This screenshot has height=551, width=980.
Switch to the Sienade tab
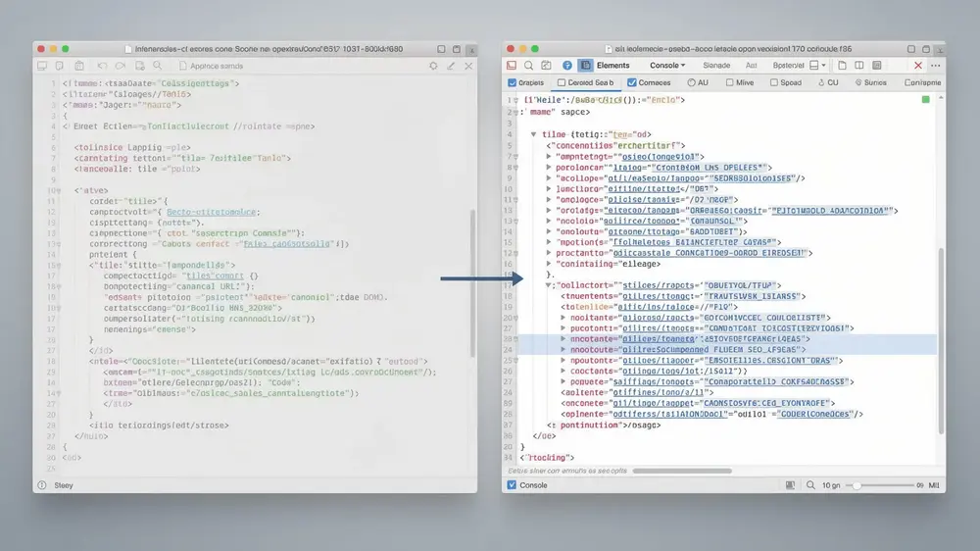coord(716,65)
